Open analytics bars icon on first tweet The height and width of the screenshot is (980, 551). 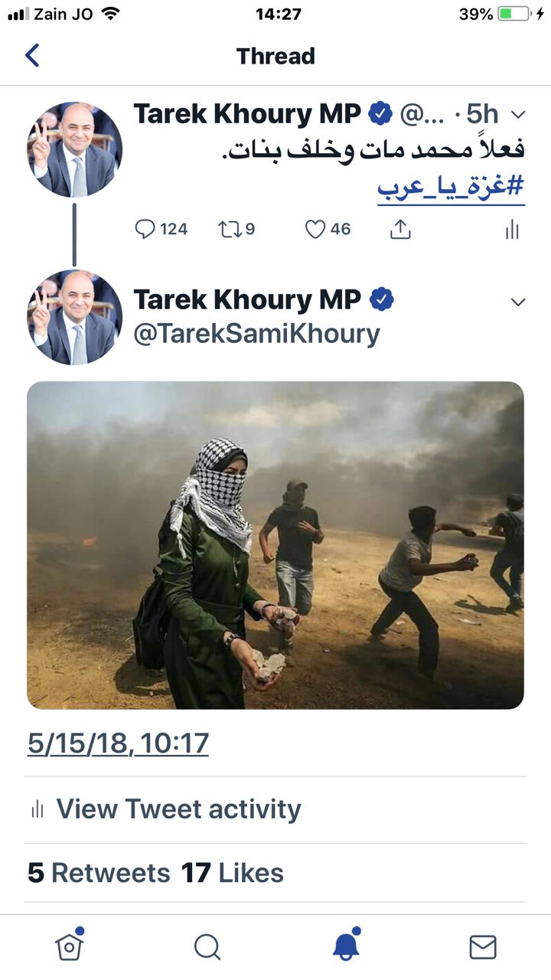tap(512, 230)
